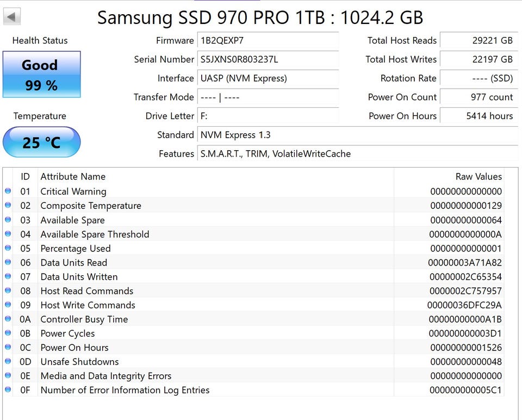Select the Available Spare Threshold attribute name
The width and height of the screenshot is (522, 420).
[95, 234]
